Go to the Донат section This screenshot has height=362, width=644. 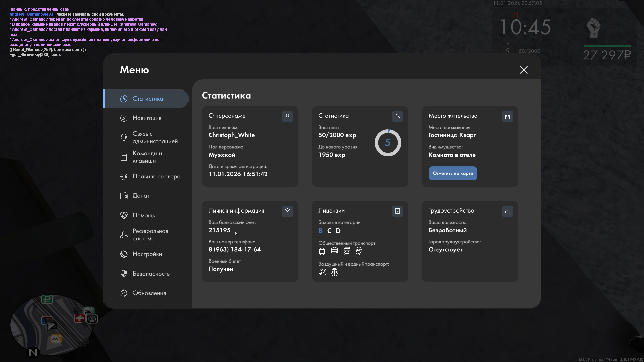[141, 196]
